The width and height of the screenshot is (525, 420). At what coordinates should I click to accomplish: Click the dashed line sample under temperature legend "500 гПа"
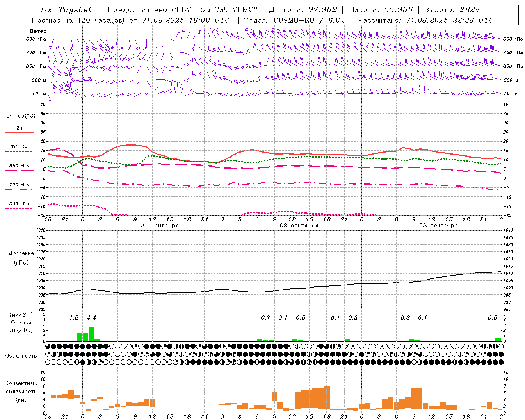[x=19, y=209]
